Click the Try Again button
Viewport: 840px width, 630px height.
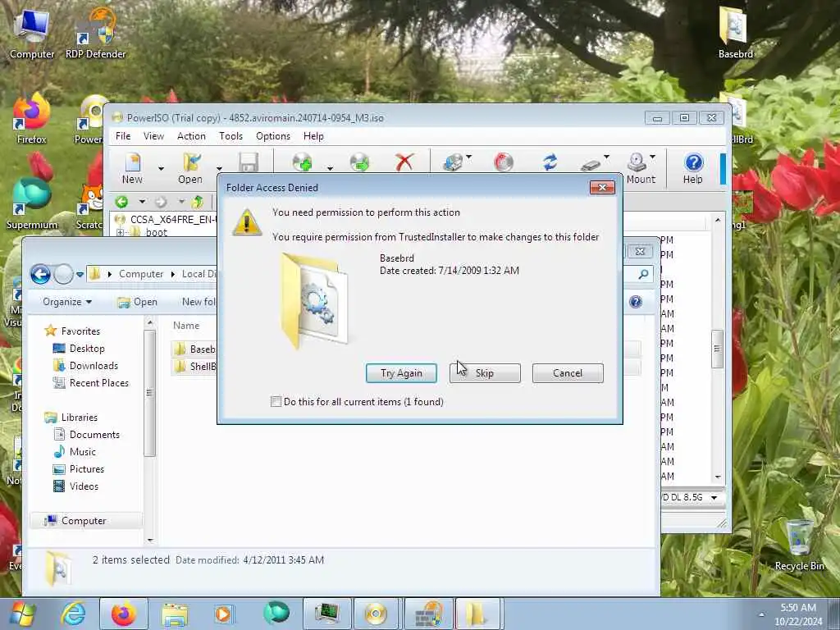(x=401, y=373)
